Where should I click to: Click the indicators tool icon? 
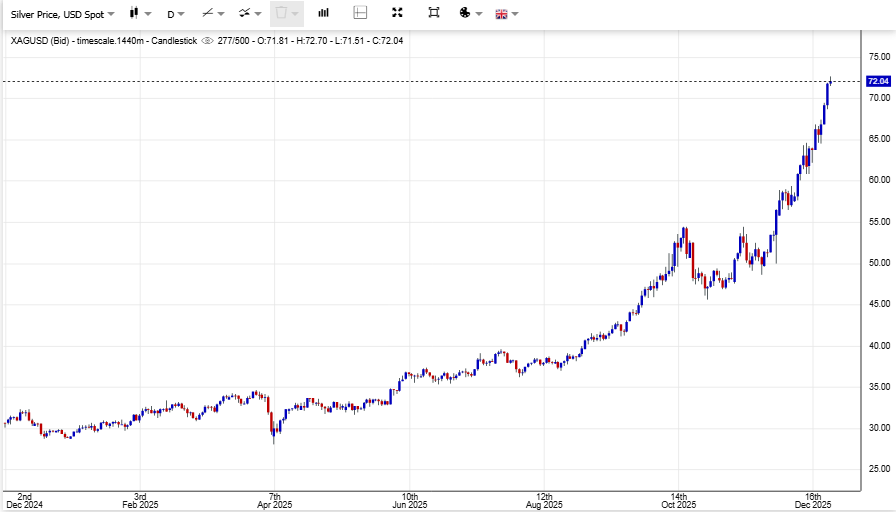pos(245,13)
